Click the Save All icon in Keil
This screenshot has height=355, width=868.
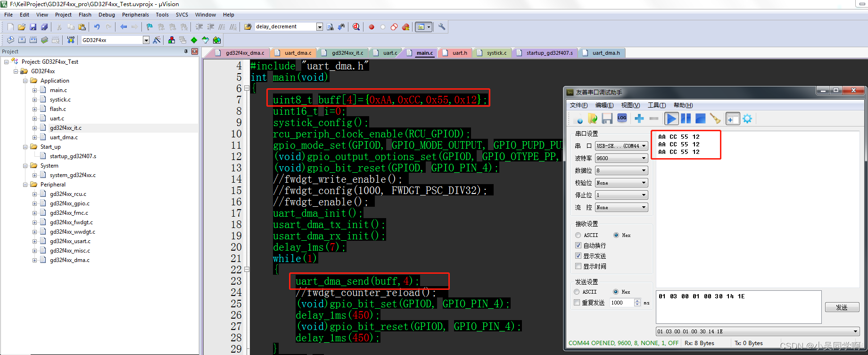44,27
